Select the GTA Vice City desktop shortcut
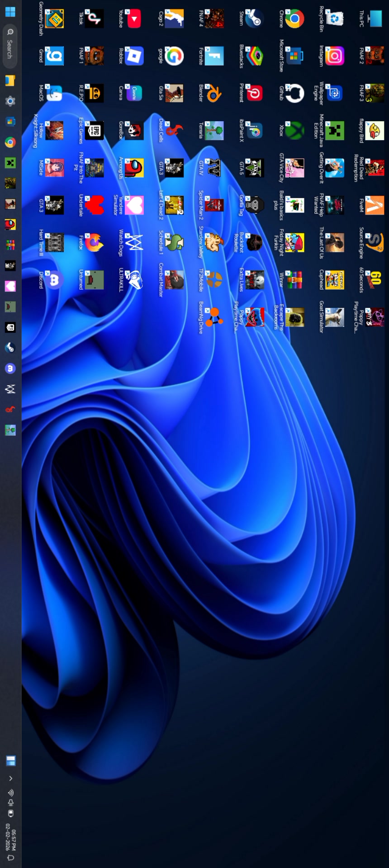Image resolution: width=389 pixels, height=868 pixels. pyautogui.click(x=294, y=168)
